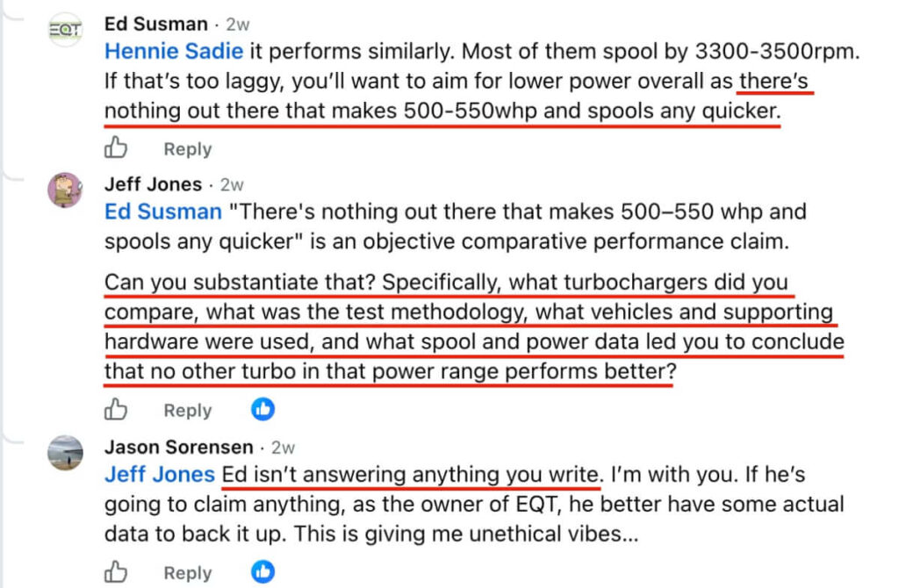899x588 pixels.
Task: Reply to Jason Sorensen's comment
Action: coord(188,572)
